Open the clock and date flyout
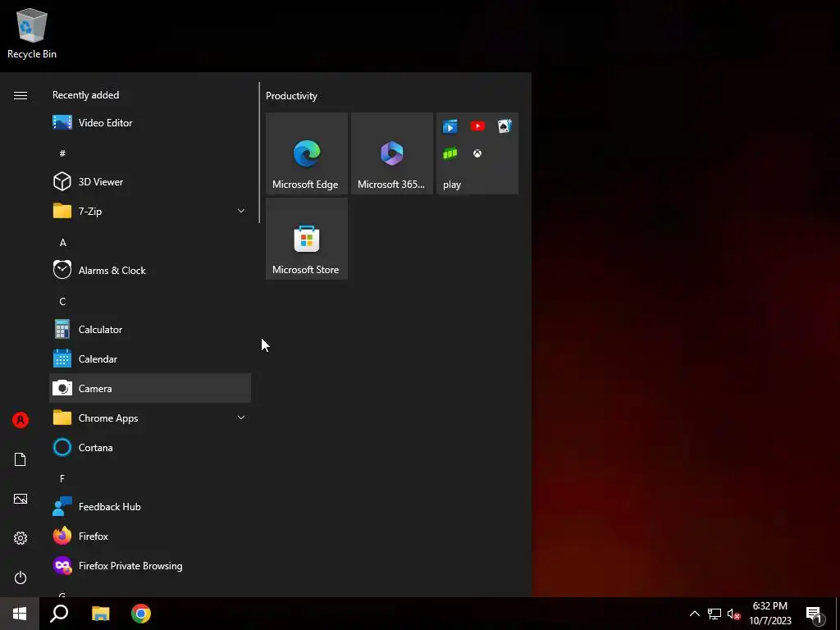Viewport: 840px width, 630px height. (x=769, y=614)
